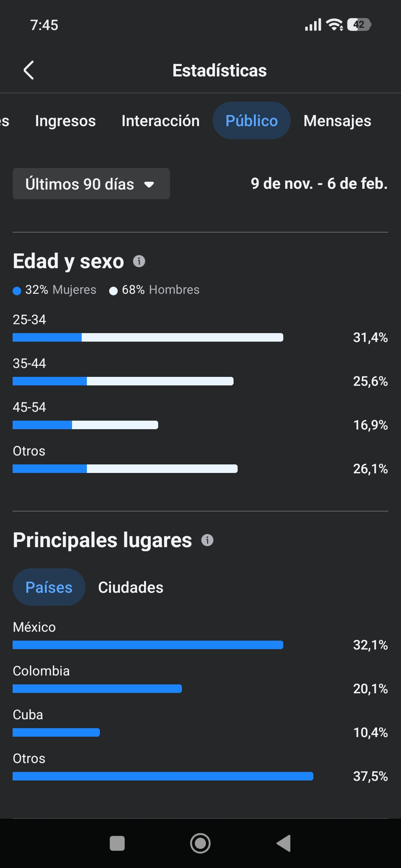The width and height of the screenshot is (401, 868).
Task: Select the Público tab
Action: pos(251,121)
